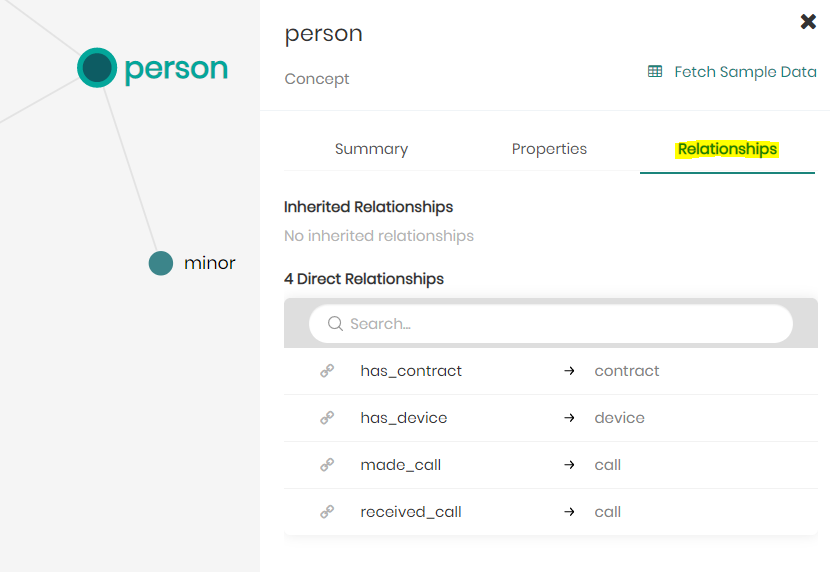Click the table icon for Fetch Sample Data
Image resolution: width=830 pixels, height=572 pixels.
(655, 72)
